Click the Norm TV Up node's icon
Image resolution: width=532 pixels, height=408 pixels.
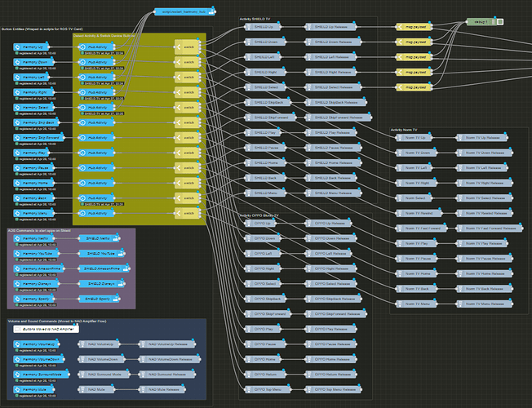pos(399,138)
